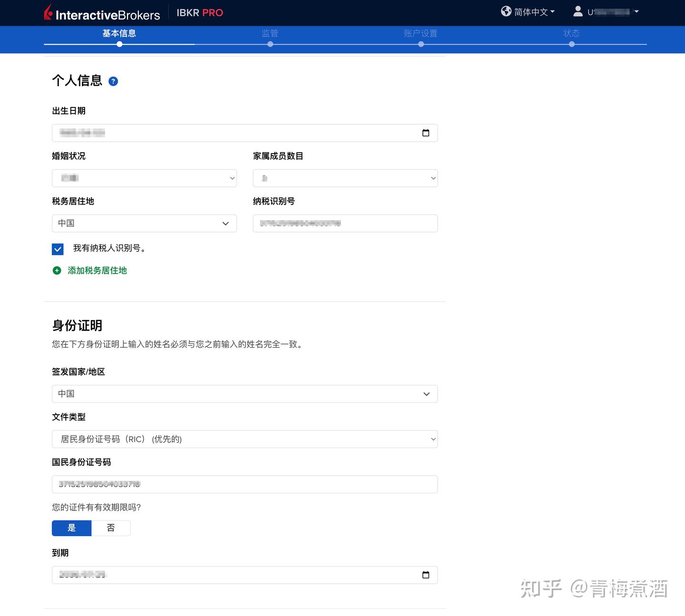Click the 状态 progress dot
The height and width of the screenshot is (616, 685).
pos(572,44)
